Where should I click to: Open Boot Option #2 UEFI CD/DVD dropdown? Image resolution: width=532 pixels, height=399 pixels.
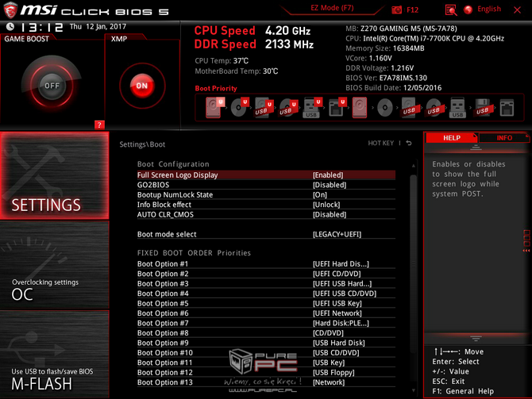coord(337,274)
